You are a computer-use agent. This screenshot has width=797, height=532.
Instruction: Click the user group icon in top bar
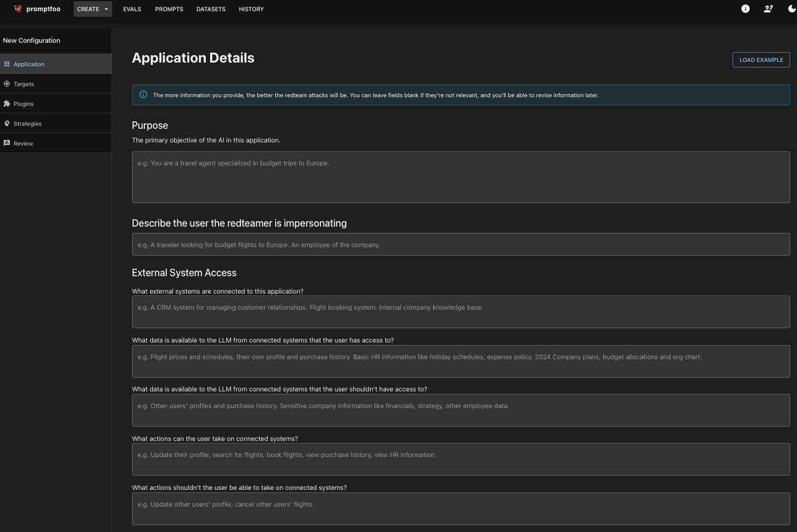(x=768, y=9)
